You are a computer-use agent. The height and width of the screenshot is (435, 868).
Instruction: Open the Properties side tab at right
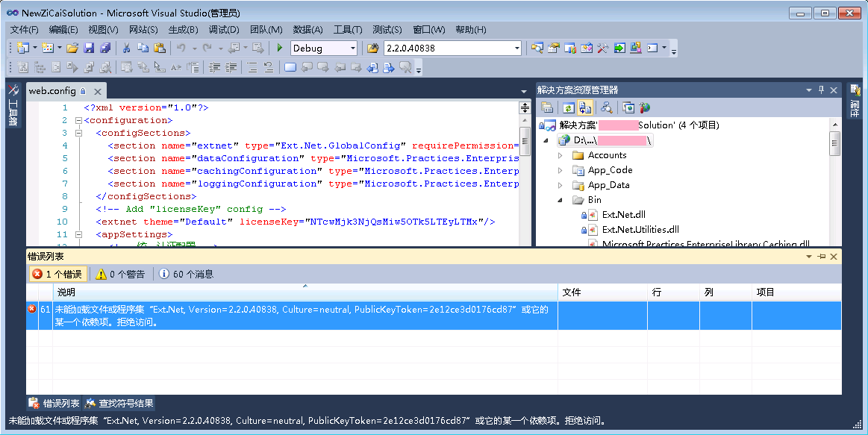855,100
